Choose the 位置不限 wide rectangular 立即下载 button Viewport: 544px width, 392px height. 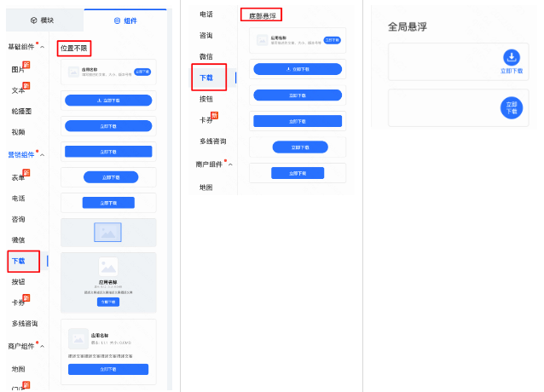tap(108, 152)
